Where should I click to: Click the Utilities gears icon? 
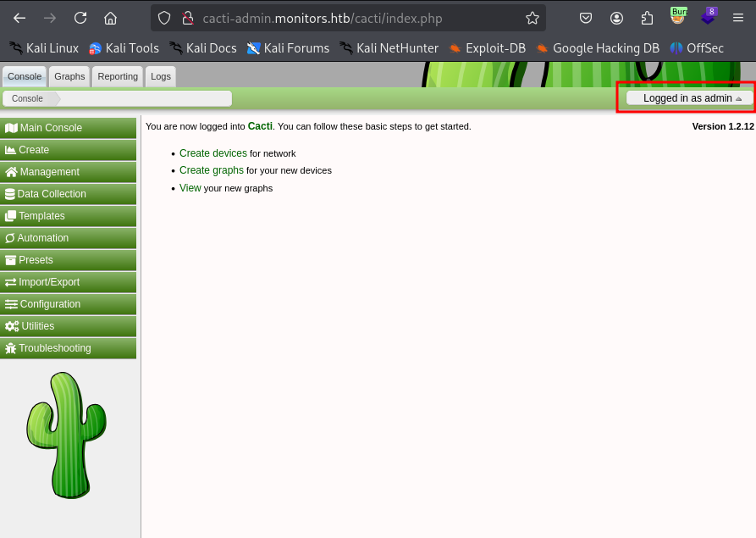point(12,326)
